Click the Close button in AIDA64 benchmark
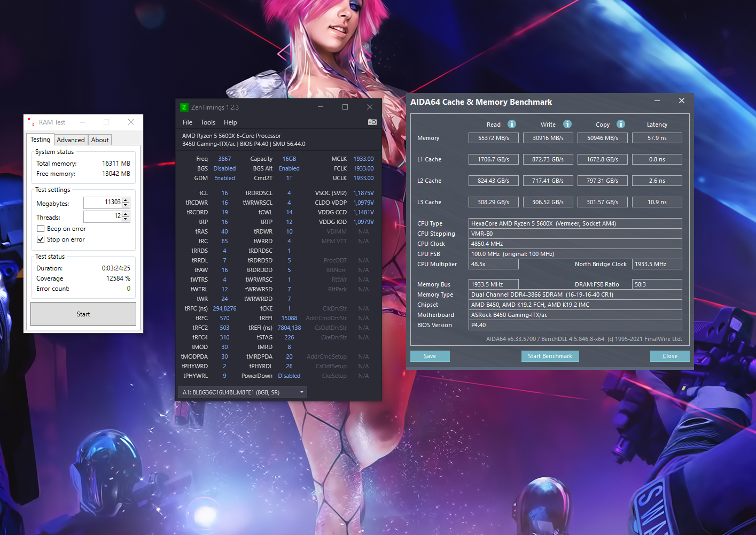 tap(669, 356)
